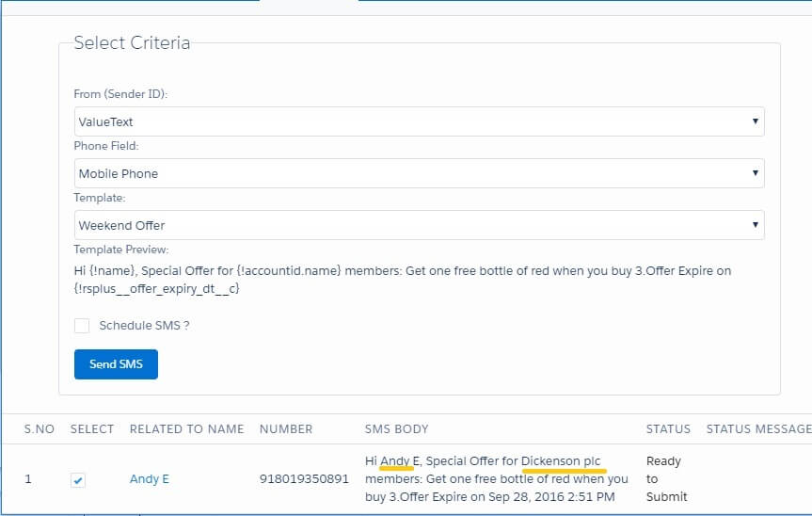Click the SMS BODY column header
Screen dimensions: 812x516
396,428
